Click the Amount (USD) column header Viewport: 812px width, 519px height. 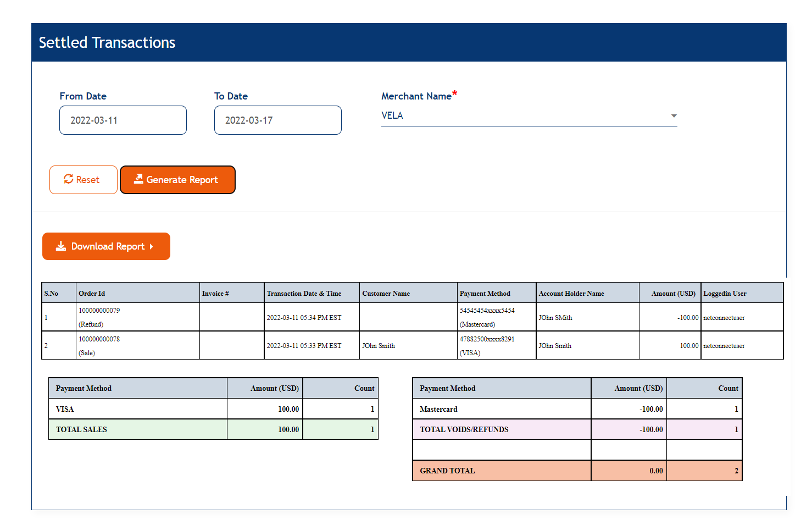pos(671,293)
